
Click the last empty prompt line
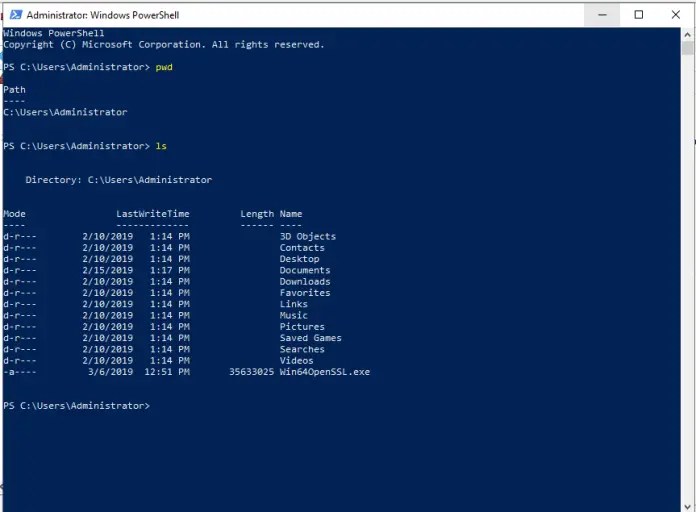coord(76,406)
